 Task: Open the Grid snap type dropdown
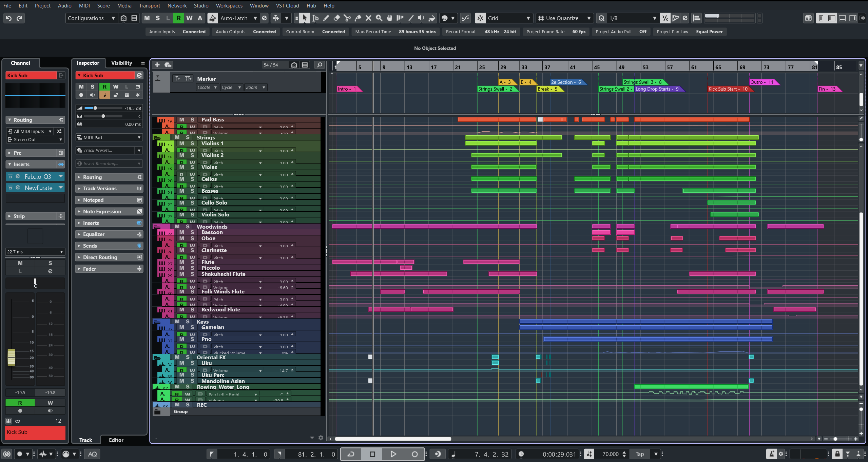pyautogui.click(x=509, y=18)
